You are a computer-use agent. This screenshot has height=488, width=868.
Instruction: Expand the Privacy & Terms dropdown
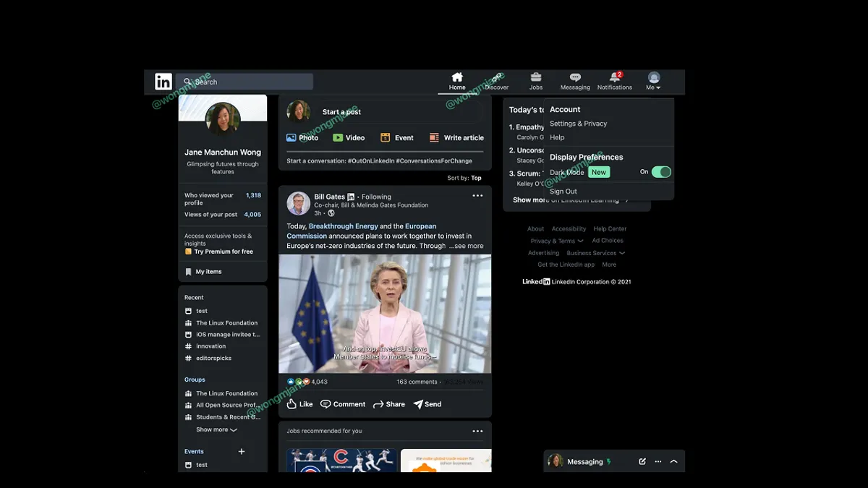(557, 241)
